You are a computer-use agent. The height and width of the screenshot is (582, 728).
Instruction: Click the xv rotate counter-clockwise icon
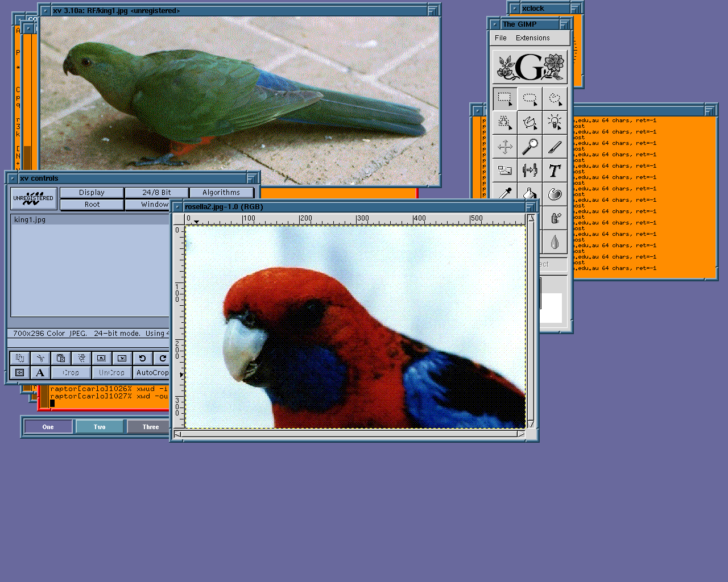[142, 358]
